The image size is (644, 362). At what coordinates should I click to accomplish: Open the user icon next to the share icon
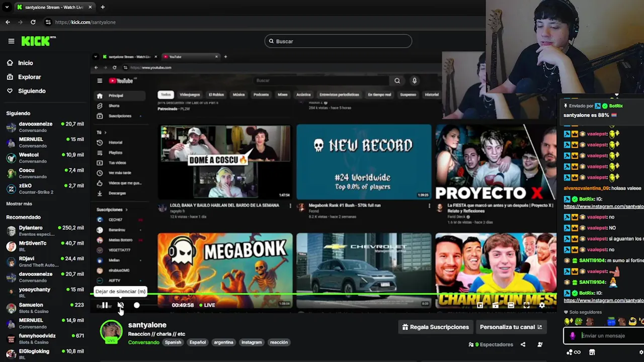click(540, 344)
